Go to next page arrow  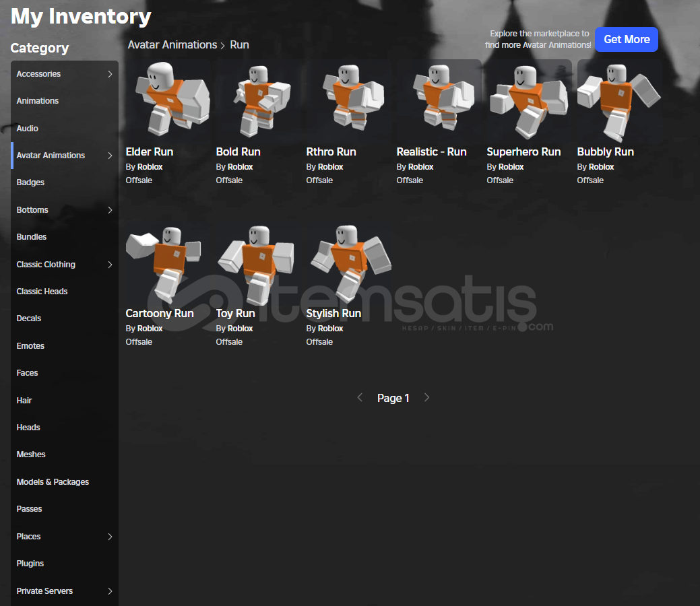(x=426, y=398)
